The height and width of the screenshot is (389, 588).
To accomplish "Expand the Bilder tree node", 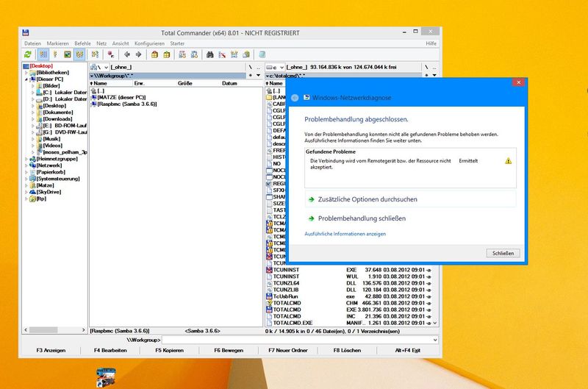I will 33,86.
